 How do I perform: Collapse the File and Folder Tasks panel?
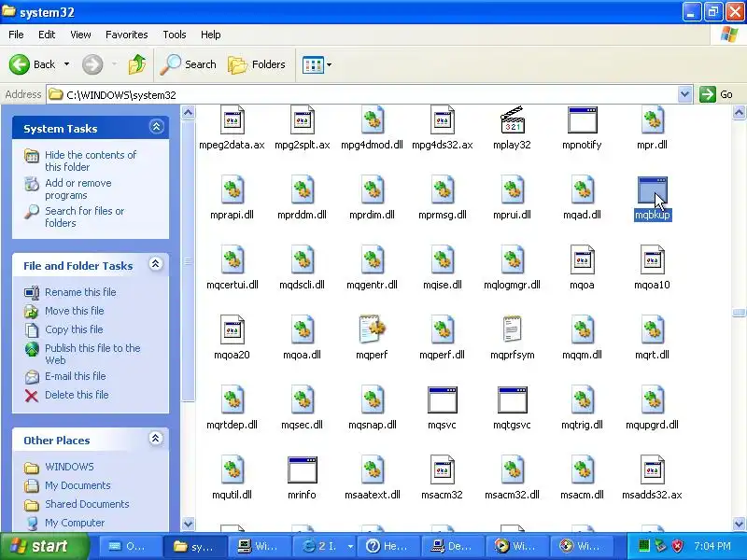(x=155, y=264)
